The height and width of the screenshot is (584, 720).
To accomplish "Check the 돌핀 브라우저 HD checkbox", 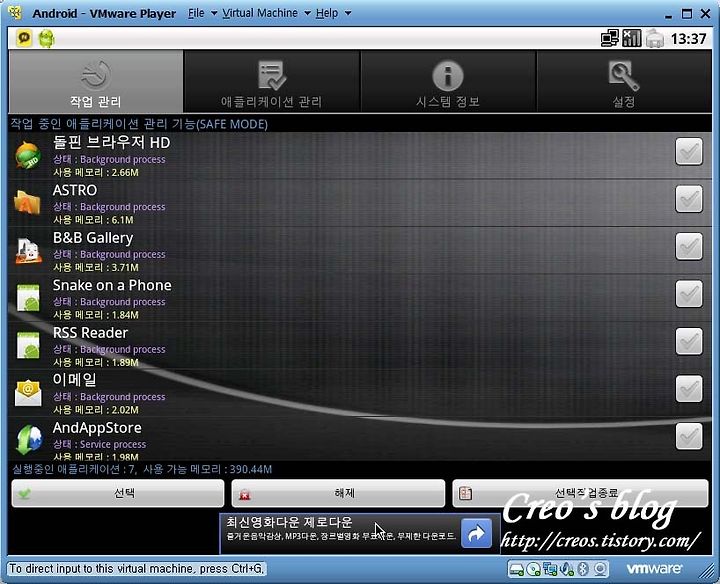I will [689, 152].
